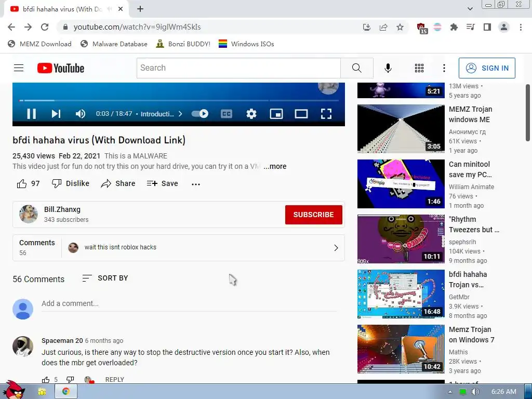Mute the video volume speaker icon
This screenshot has width=532, height=399.
coord(80,114)
